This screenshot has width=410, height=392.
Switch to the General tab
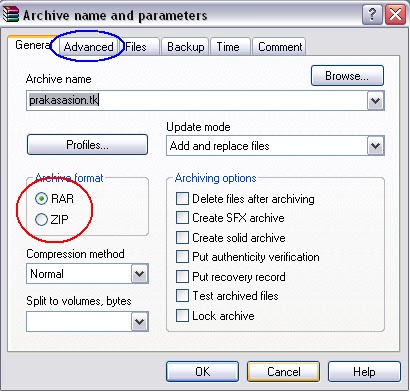(32, 45)
